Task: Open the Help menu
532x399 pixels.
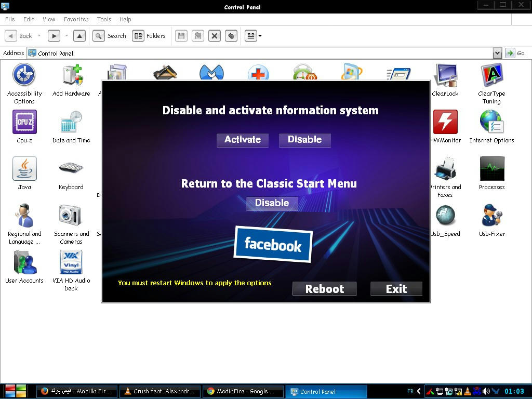Action: (125, 19)
